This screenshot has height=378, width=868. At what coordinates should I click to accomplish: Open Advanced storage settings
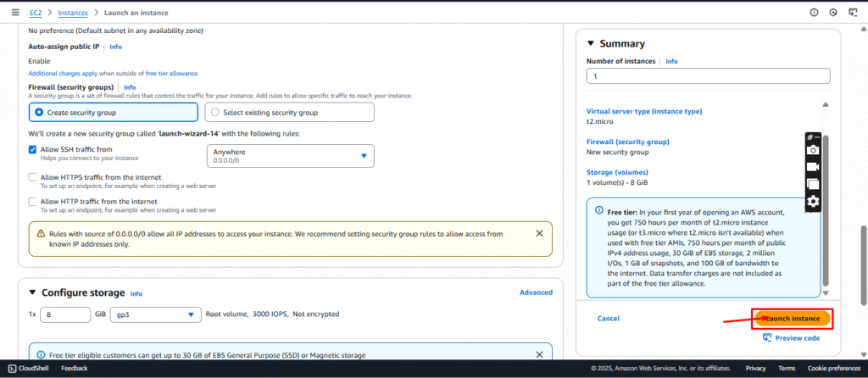(x=536, y=292)
